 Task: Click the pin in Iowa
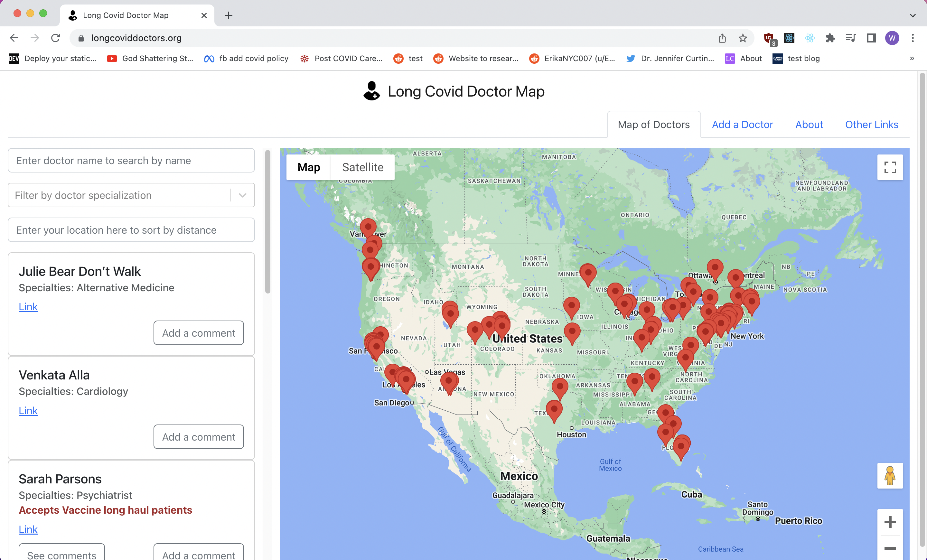[571, 306]
